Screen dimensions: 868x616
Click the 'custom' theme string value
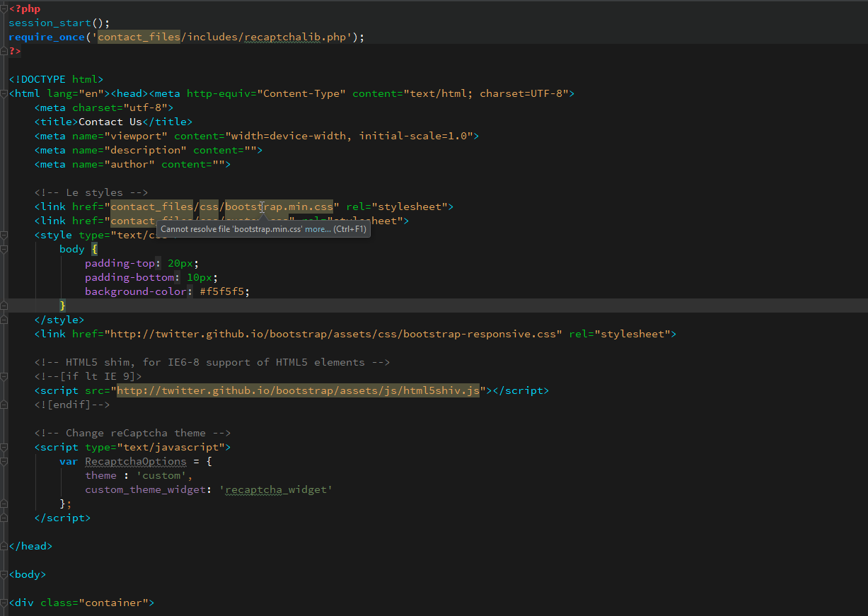pos(161,475)
